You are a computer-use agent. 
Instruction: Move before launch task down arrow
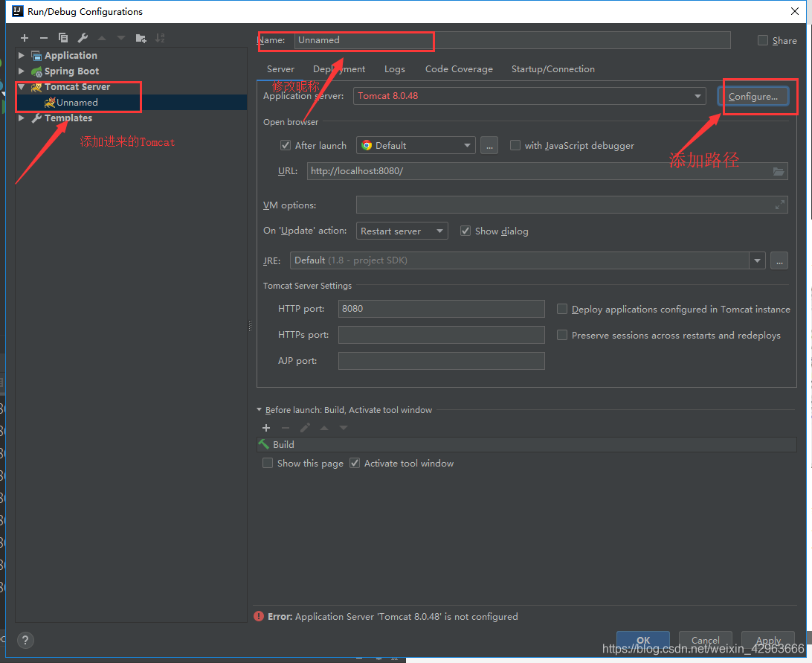(x=344, y=428)
